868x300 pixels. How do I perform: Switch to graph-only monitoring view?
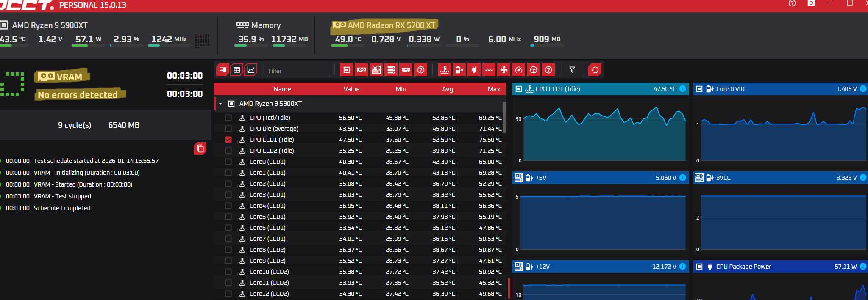[251, 70]
